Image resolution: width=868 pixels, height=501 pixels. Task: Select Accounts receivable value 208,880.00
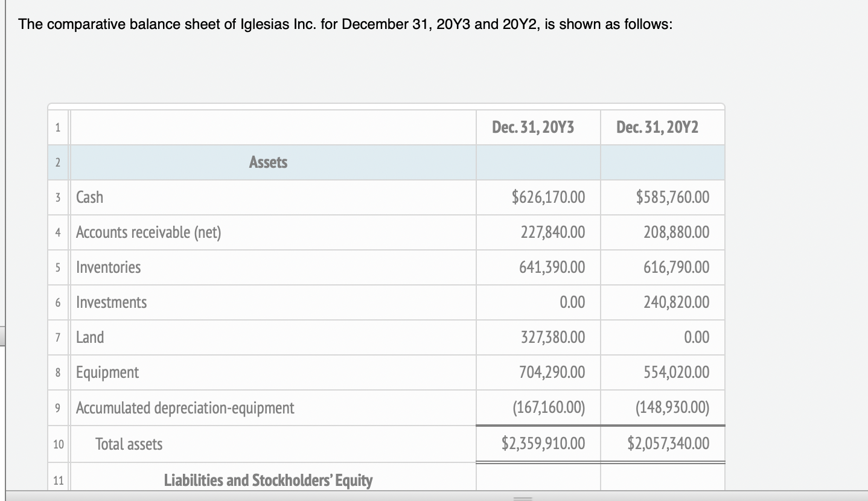click(x=676, y=232)
